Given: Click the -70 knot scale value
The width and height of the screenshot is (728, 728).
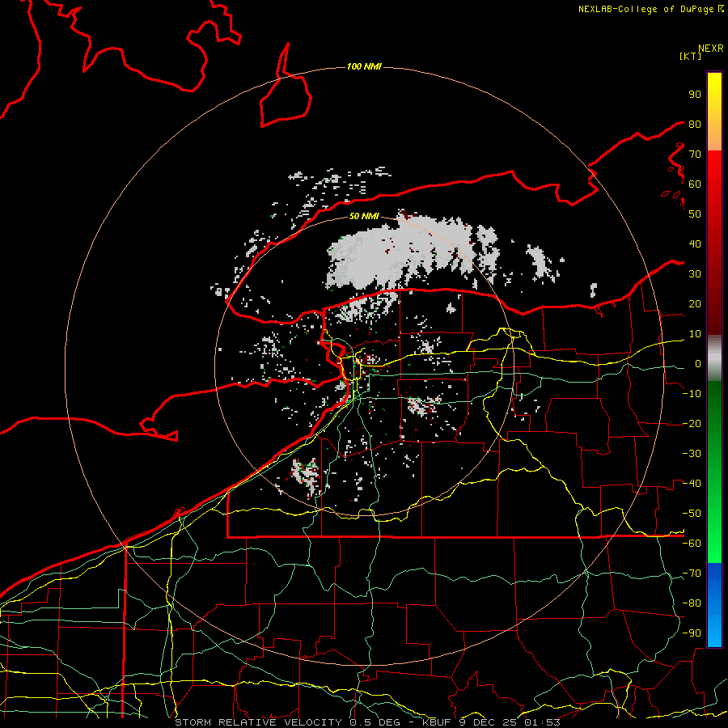Looking at the screenshot, I should pos(692,574).
